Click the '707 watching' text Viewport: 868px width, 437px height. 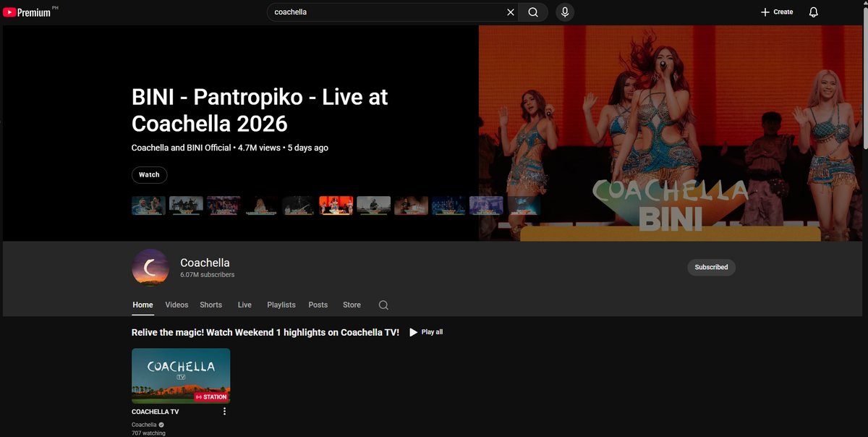[x=148, y=433]
